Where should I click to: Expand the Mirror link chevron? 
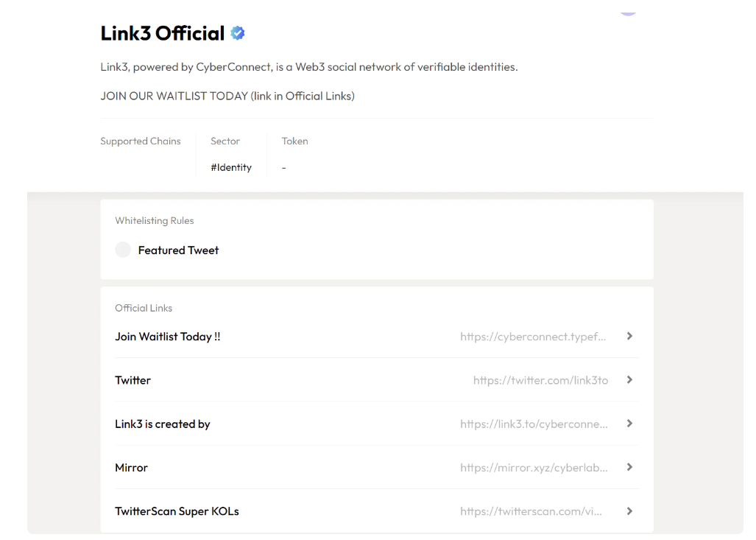point(629,467)
